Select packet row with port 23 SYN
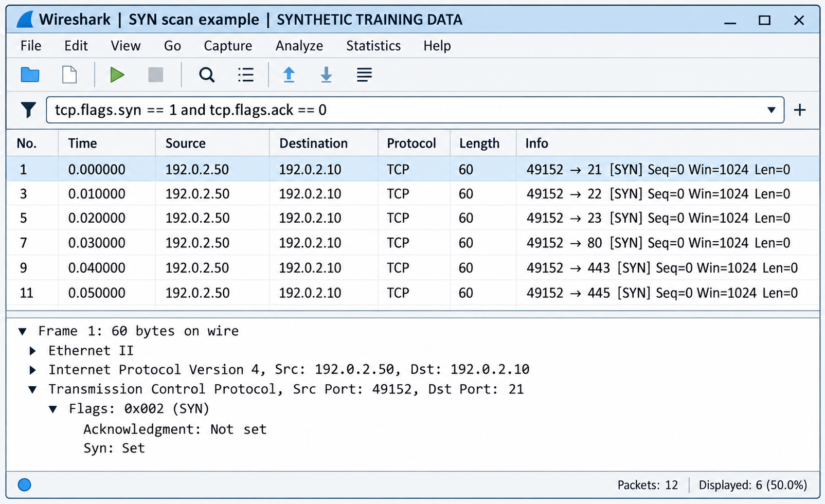The width and height of the screenshot is (825, 504). pyautogui.click(x=413, y=218)
